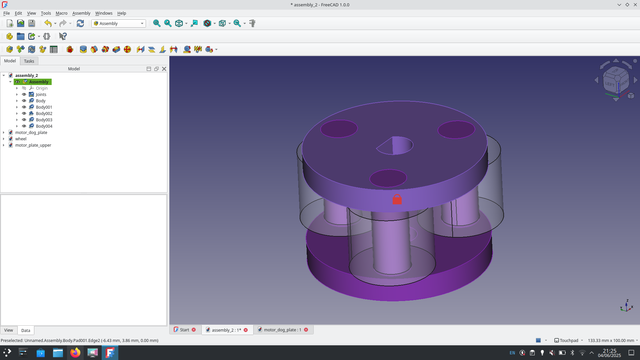Hide Body001 using its eye icon
640x360 pixels.
(24, 107)
